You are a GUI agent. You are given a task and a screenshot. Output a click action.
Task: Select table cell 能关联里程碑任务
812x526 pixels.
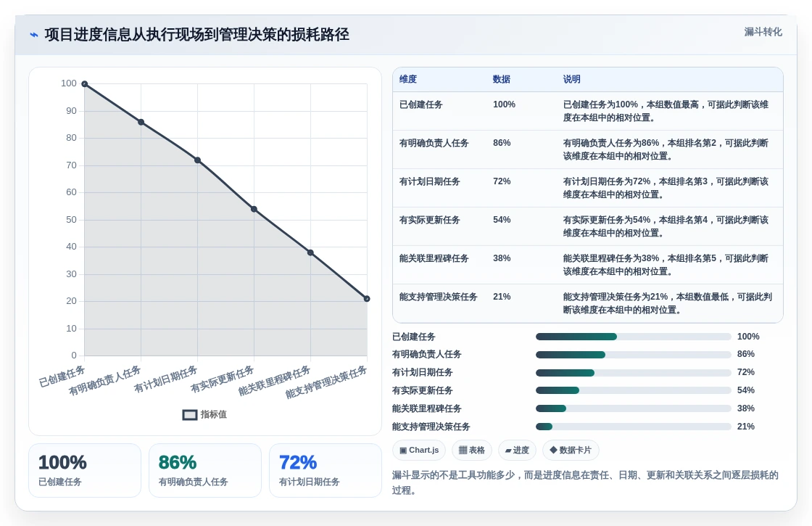click(x=434, y=258)
